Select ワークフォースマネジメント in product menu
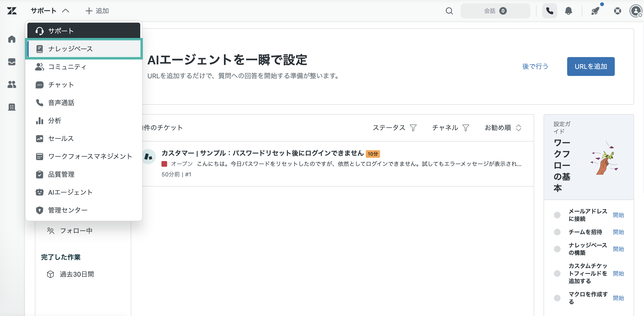 click(x=84, y=156)
